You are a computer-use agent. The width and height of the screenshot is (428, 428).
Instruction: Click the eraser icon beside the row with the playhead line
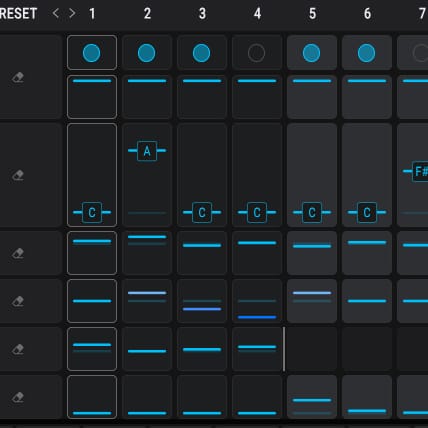click(x=18, y=349)
